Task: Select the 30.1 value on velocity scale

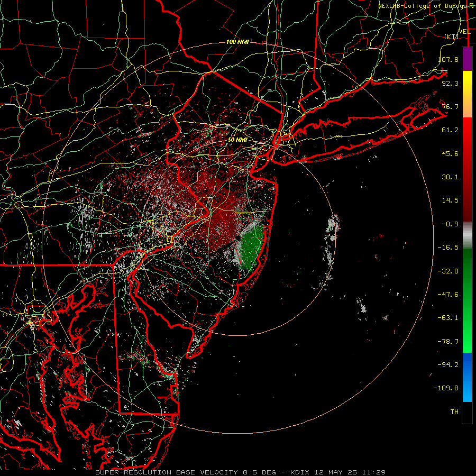Action: [x=450, y=177]
